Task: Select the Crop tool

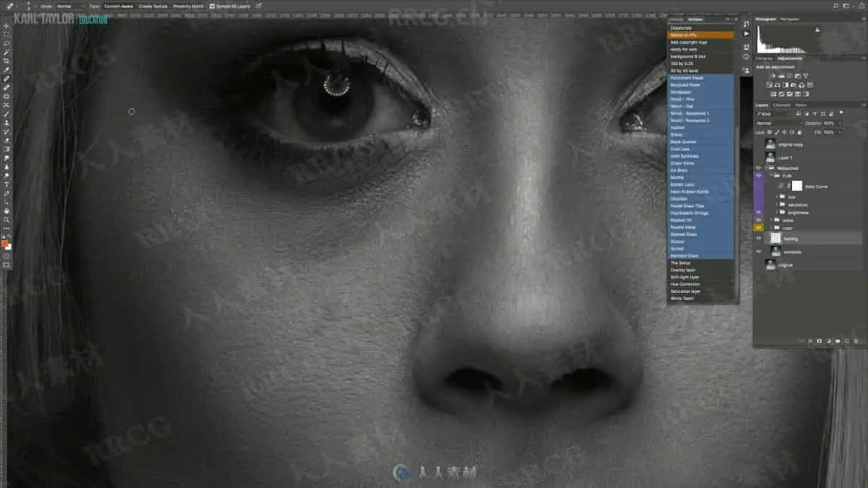Action: pos(7,61)
